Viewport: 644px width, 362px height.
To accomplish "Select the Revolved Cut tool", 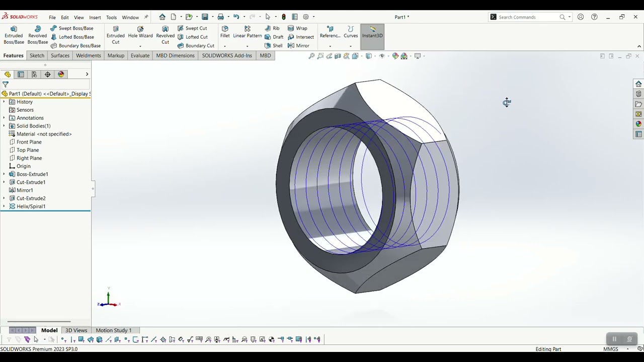I will (x=165, y=35).
